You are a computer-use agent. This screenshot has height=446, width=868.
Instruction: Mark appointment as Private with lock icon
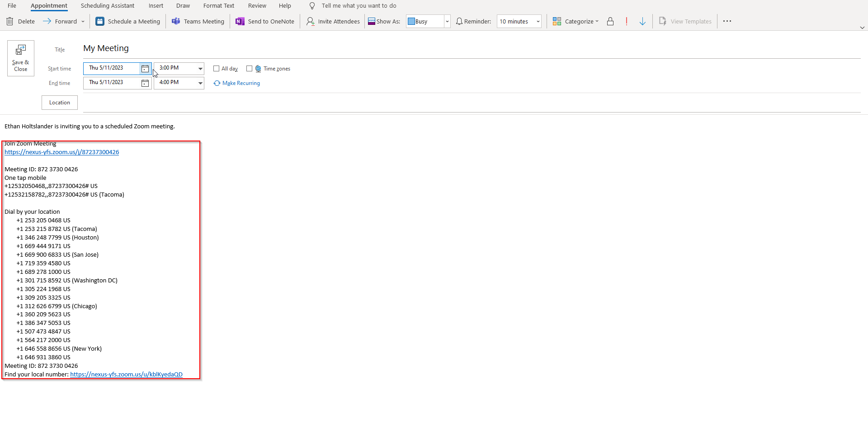coord(610,21)
